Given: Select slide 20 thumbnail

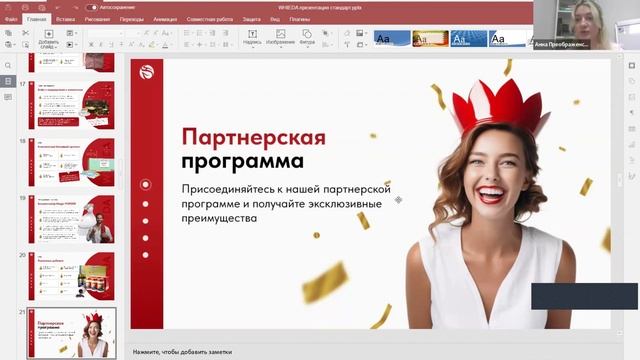Looking at the screenshot, I should [71, 276].
